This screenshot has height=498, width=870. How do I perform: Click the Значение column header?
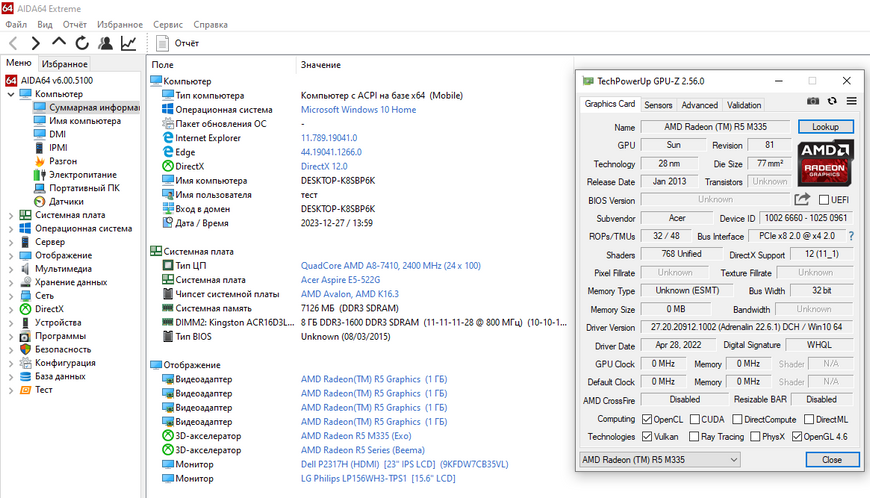tap(321, 65)
